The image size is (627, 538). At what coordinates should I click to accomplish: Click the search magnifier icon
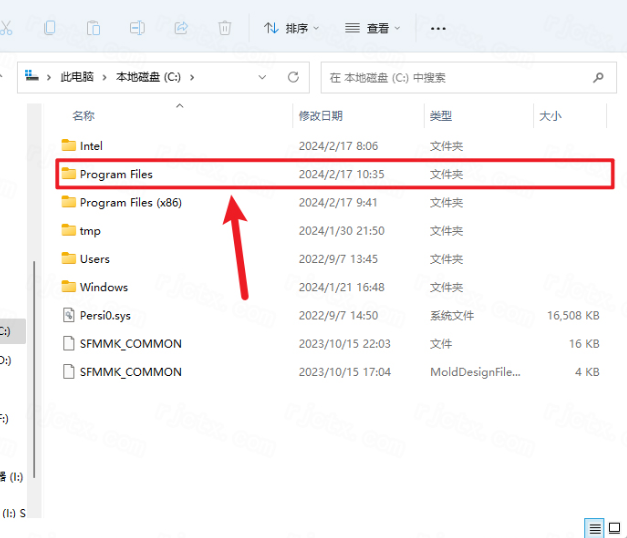598,77
